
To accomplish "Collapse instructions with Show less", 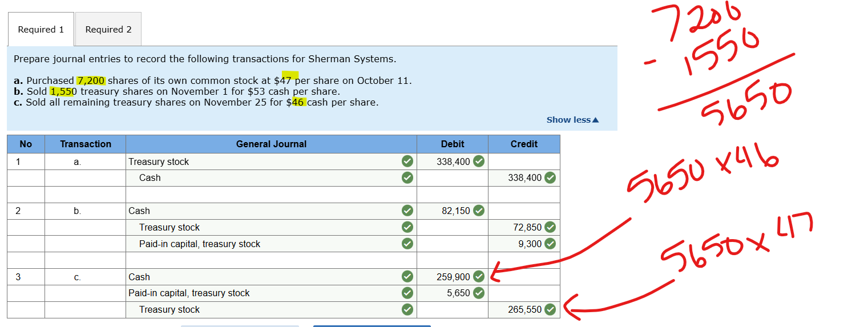I will click(x=572, y=120).
